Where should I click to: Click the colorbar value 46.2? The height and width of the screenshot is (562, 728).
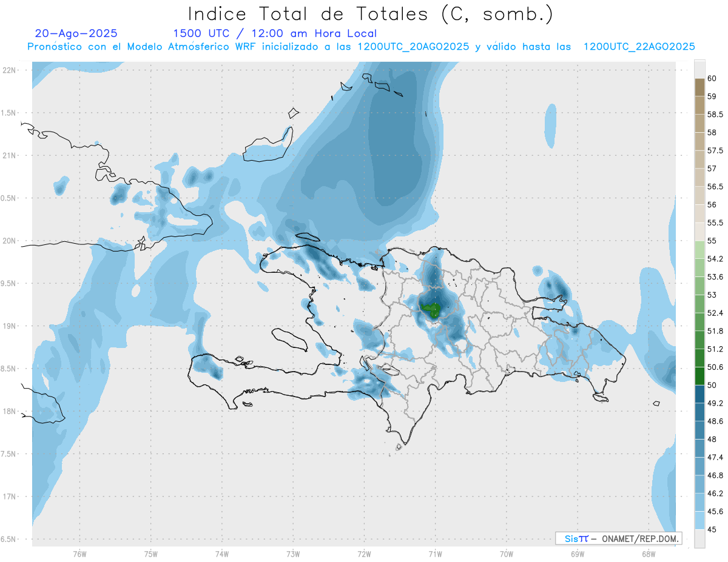[x=715, y=493]
